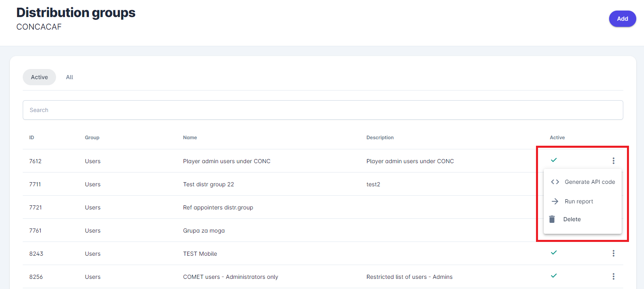Open Test distr group 22 row
This screenshot has height=289, width=644.
click(208, 184)
